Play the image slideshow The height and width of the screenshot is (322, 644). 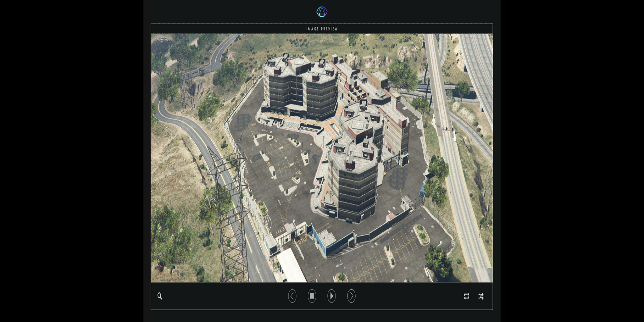(331, 296)
